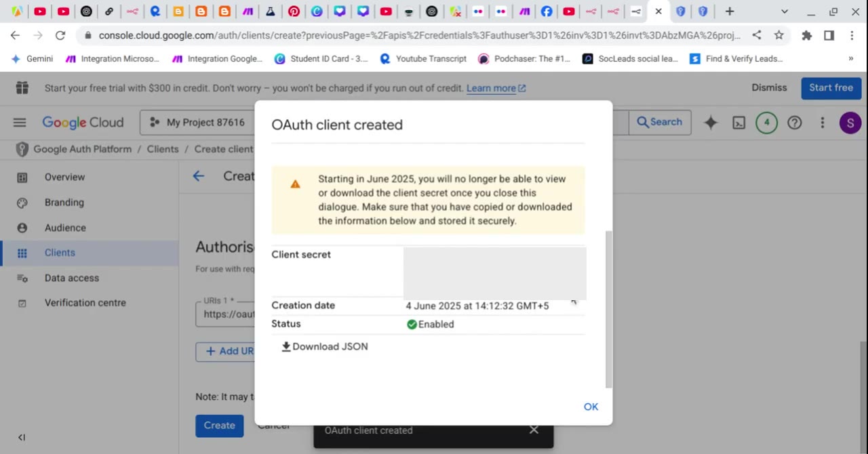868x454 pixels.
Task: Click the Overview sidebar icon
Action: (22, 178)
